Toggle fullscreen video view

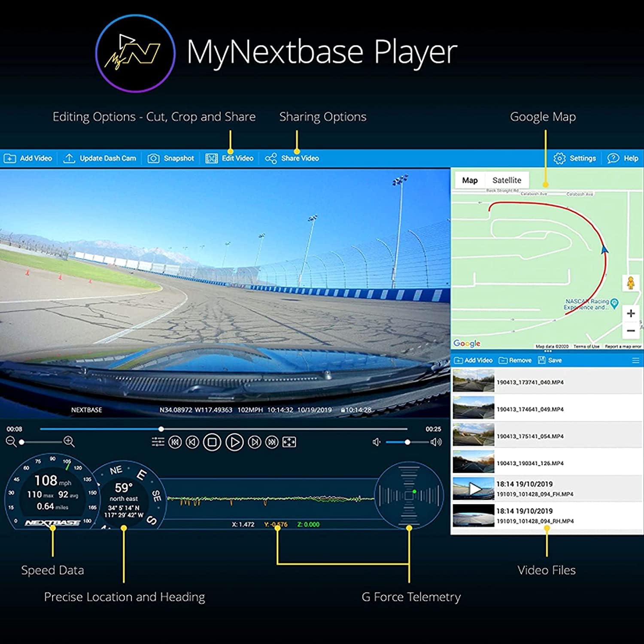[x=289, y=442]
